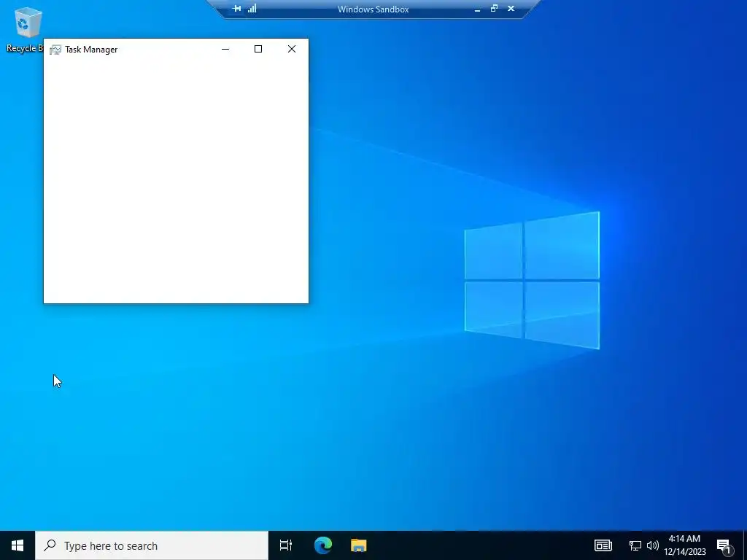Open Task View from the taskbar
Image resolution: width=747 pixels, height=560 pixels.
pos(286,545)
